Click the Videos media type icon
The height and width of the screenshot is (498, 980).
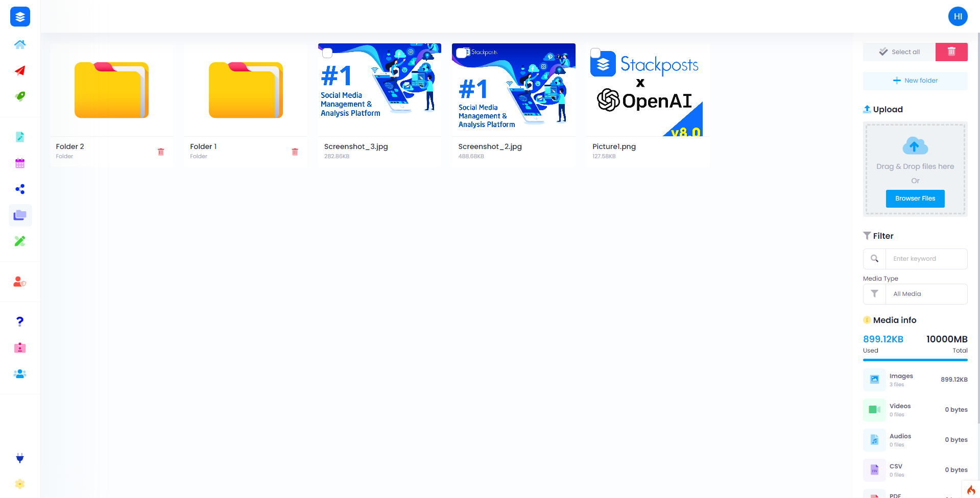(874, 410)
